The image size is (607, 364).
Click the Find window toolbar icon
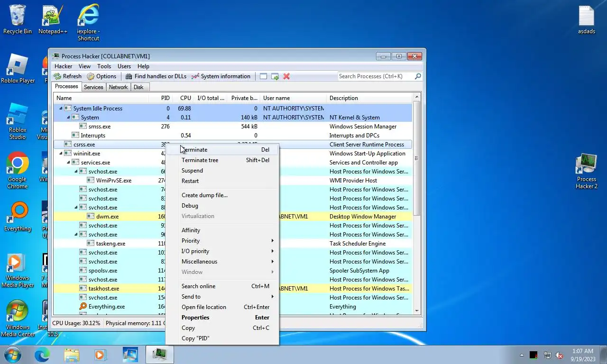coord(263,76)
